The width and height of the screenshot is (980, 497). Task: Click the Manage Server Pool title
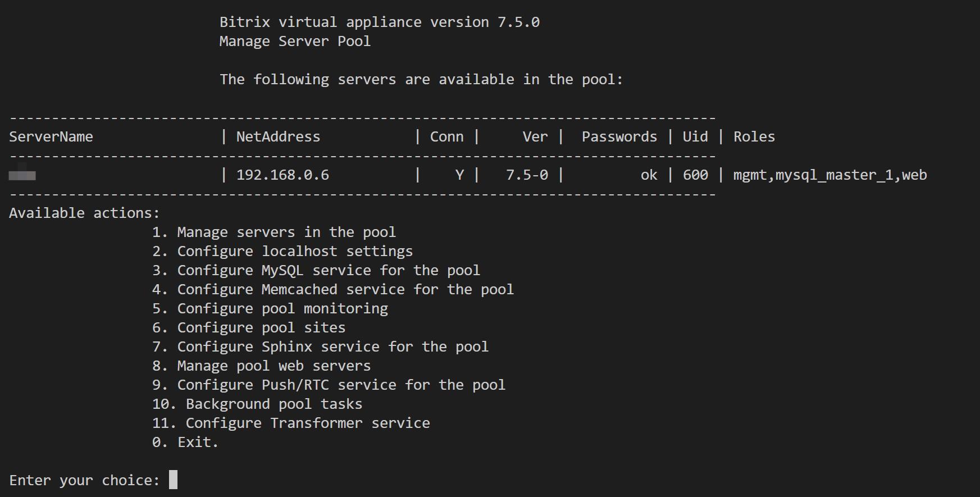coord(295,42)
